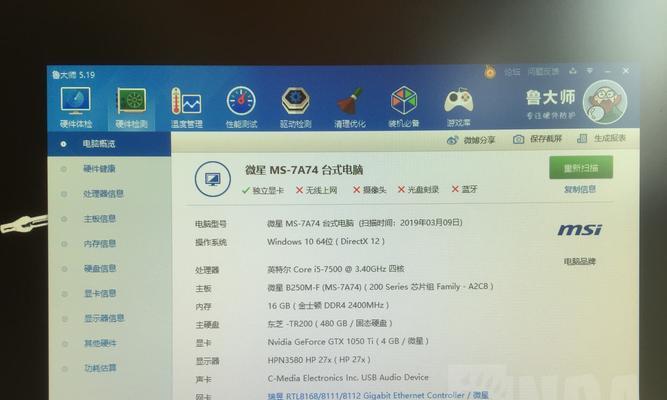Click the 蓝牙 status indicator
This screenshot has width=667, height=400.
point(465,189)
